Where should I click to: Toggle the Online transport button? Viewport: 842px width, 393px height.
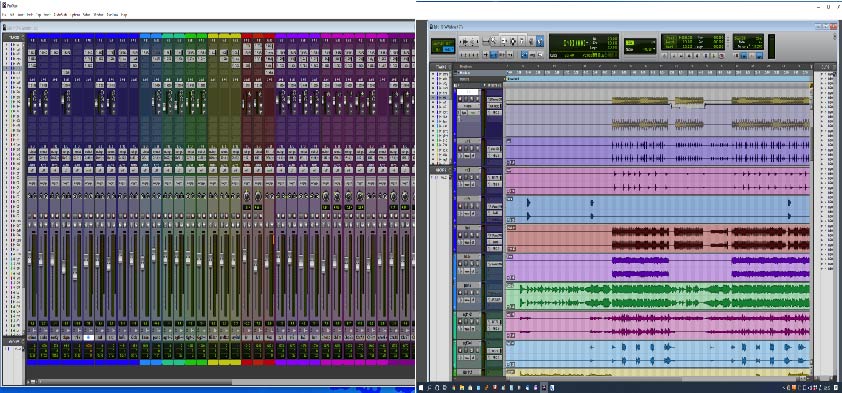[x=665, y=56]
